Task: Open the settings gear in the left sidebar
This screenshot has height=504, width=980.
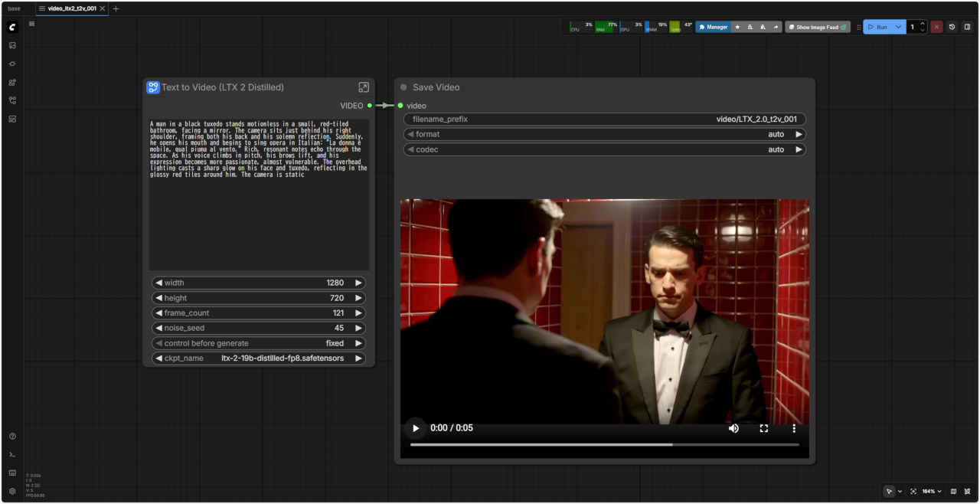Action: [x=12, y=491]
